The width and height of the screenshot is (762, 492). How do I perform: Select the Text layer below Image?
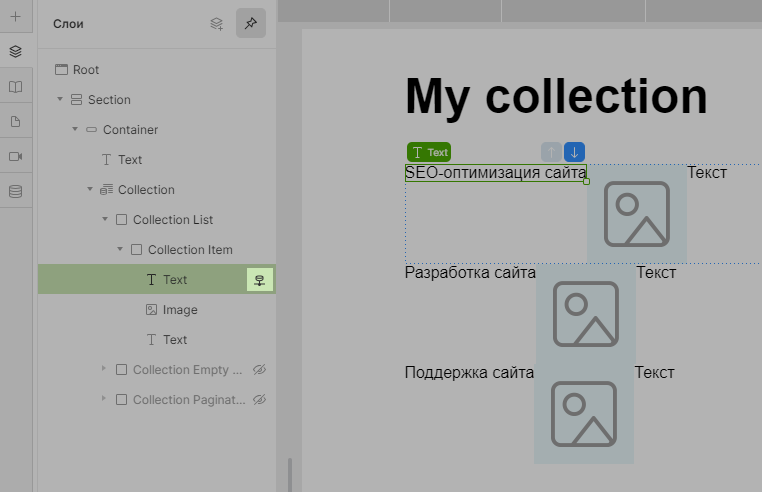156,339
